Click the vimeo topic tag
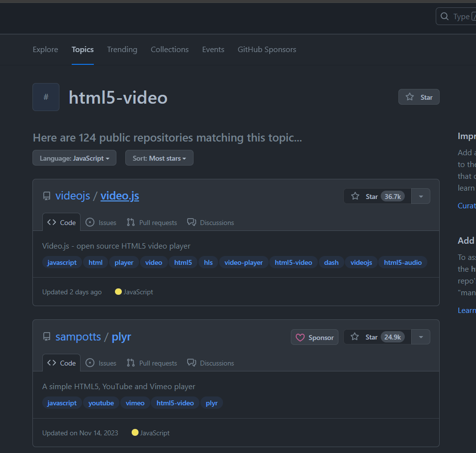 pos(135,403)
